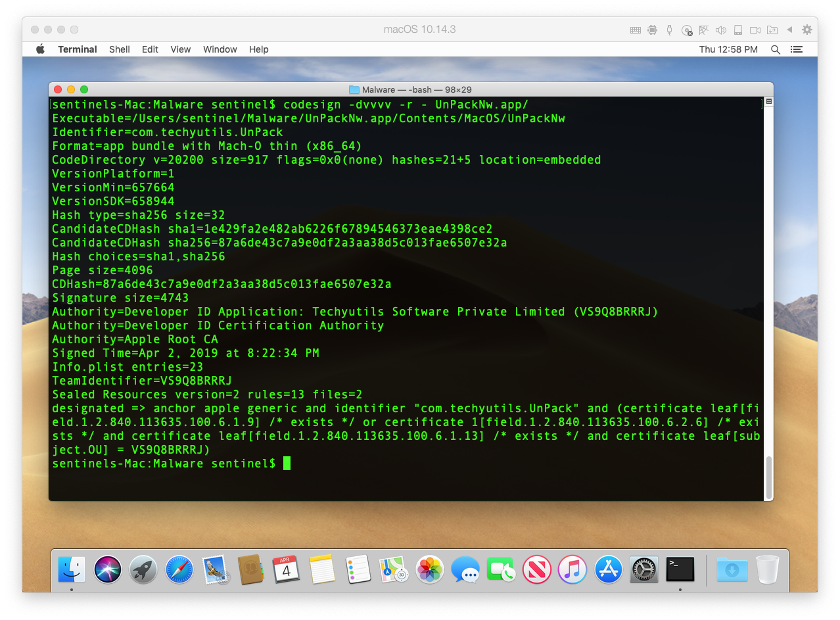Viewport: 840px width, 620px height.
Task: Click the camera icon in the VM toolbar
Action: (755, 30)
